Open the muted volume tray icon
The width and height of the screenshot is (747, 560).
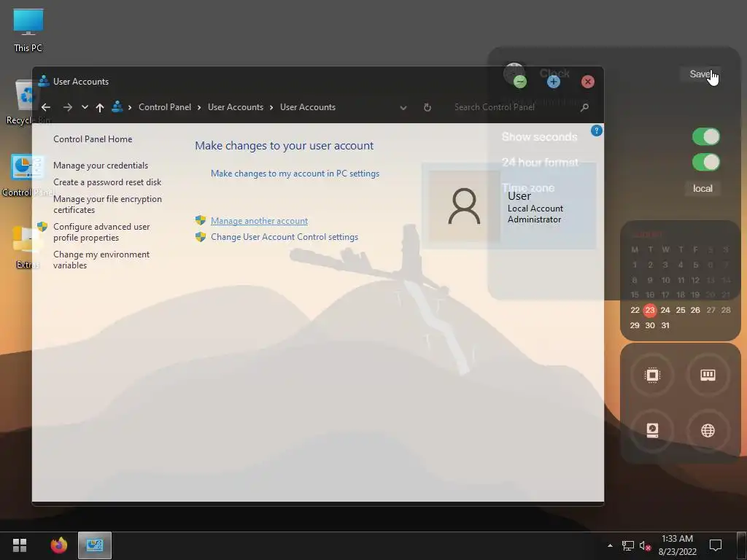(x=645, y=545)
